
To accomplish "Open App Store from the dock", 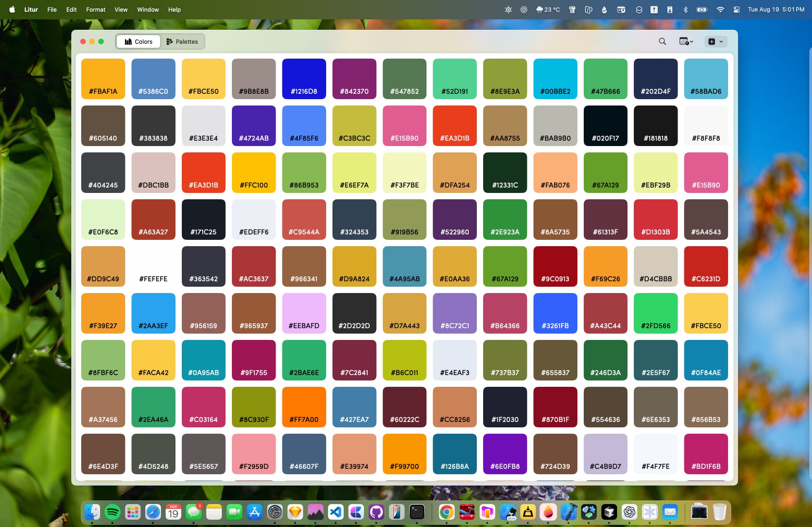I will 254,512.
